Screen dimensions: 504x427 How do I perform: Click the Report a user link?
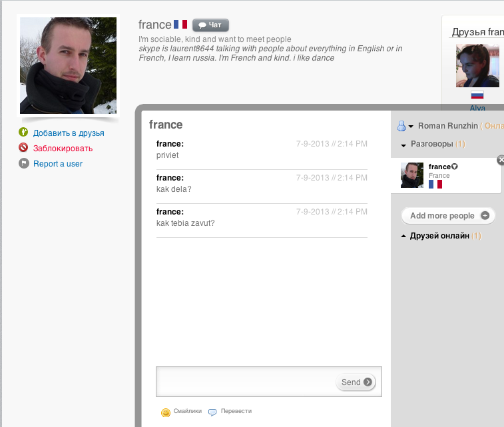(58, 164)
